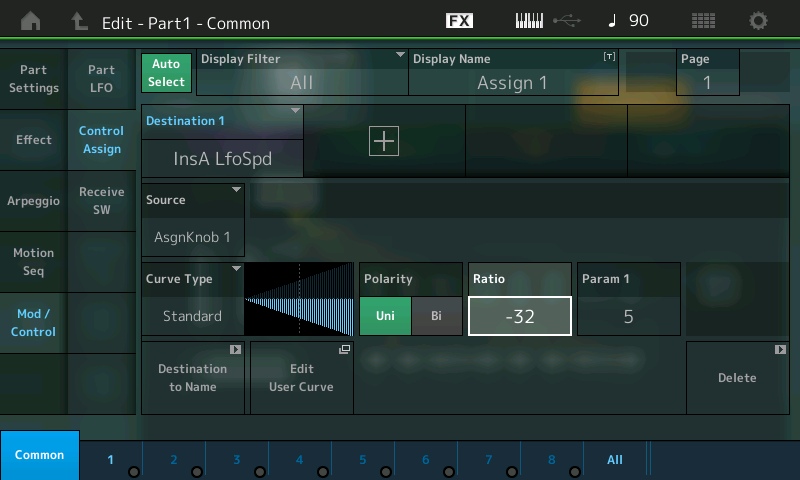The height and width of the screenshot is (480, 800).
Task: Tap the Delete button
Action: [738, 378]
